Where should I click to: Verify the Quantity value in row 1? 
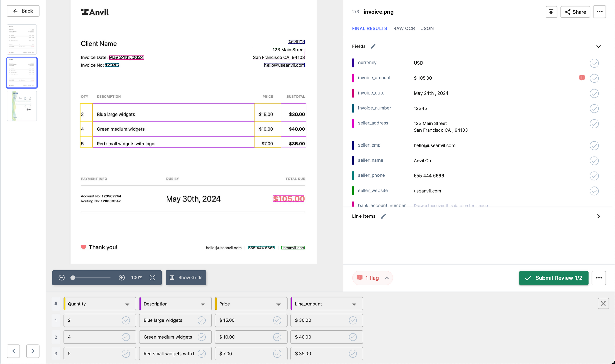coord(126,320)
